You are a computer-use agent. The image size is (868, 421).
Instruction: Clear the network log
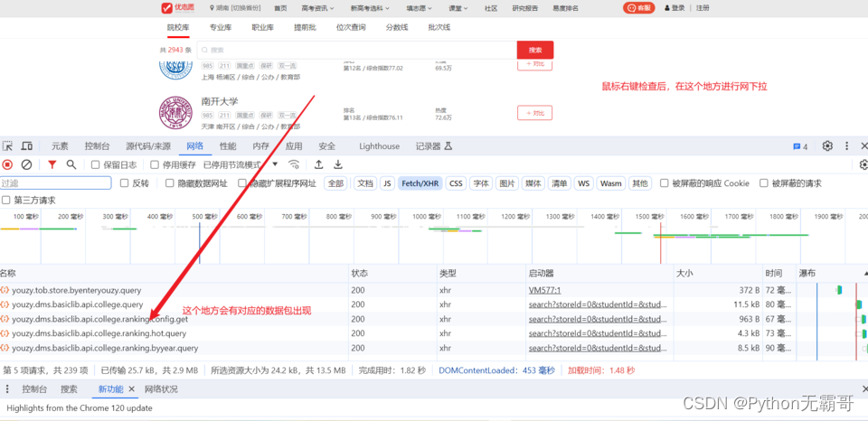(26, 164)
